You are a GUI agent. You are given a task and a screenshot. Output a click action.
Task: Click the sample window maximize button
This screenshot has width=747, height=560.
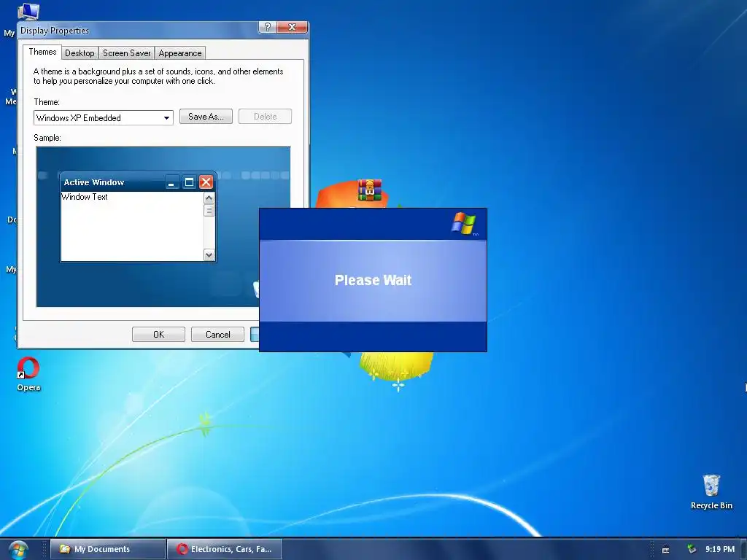click(x=189, y=182)
